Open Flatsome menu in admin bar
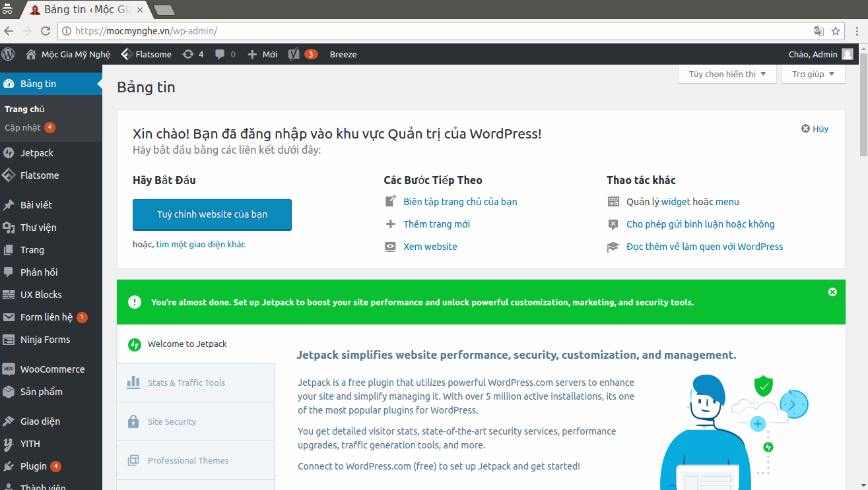868x490 pixels. [147, 54]
